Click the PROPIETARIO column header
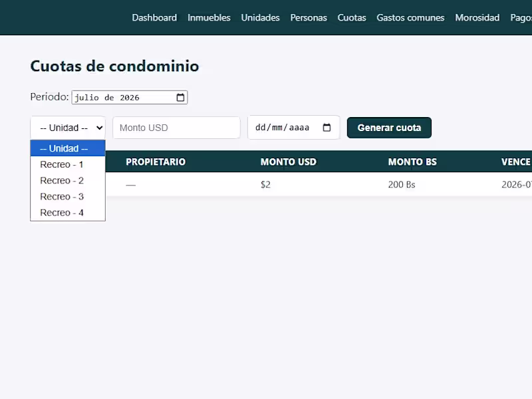This screenshot has height=399, width=532. (156, 162)
